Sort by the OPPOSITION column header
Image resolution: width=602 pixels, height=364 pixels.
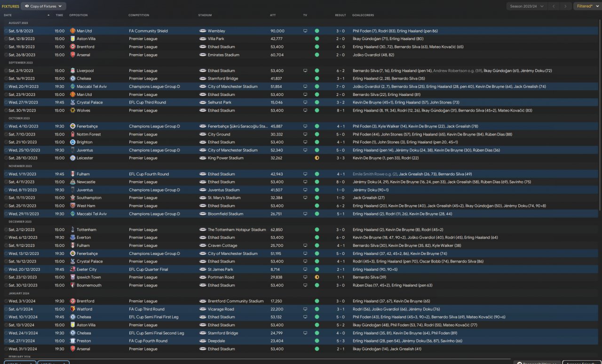[79, 15]
